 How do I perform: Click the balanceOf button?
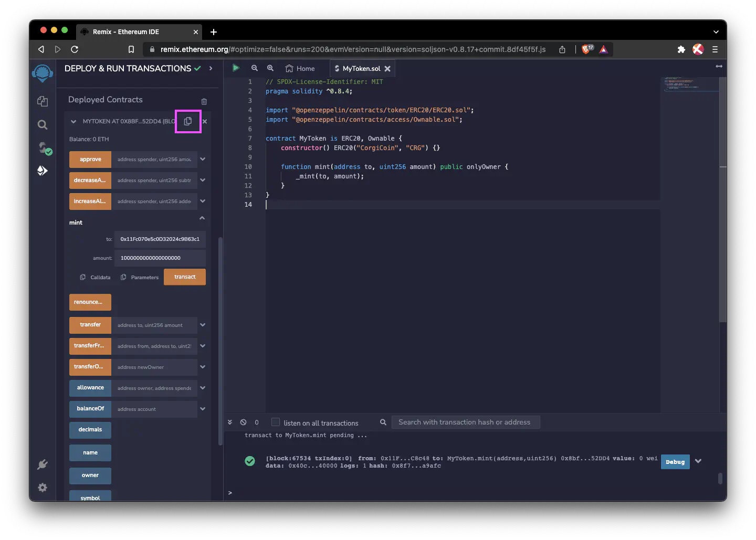tap(90, 409)
